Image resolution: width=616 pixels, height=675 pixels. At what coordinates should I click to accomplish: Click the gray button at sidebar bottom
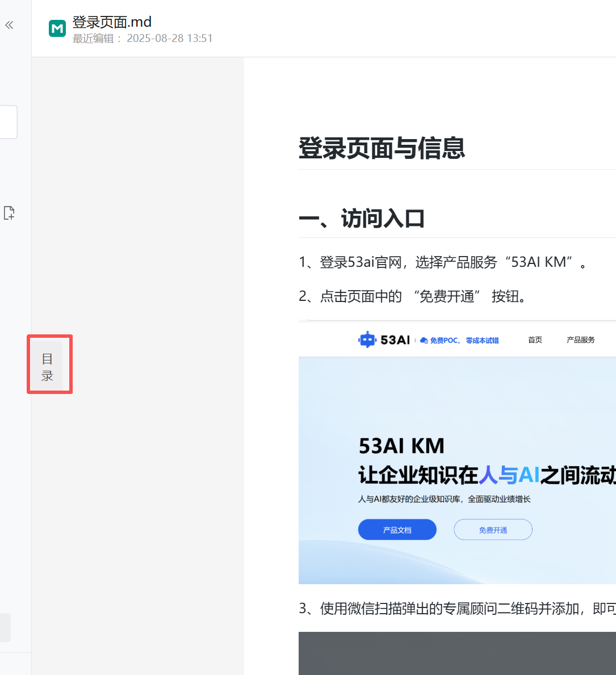pyautogui.click(x=5, y=627)
